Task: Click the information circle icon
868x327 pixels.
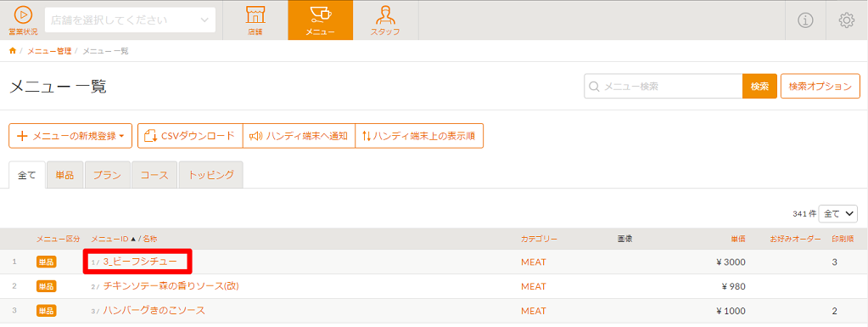Action: point(805,20)
